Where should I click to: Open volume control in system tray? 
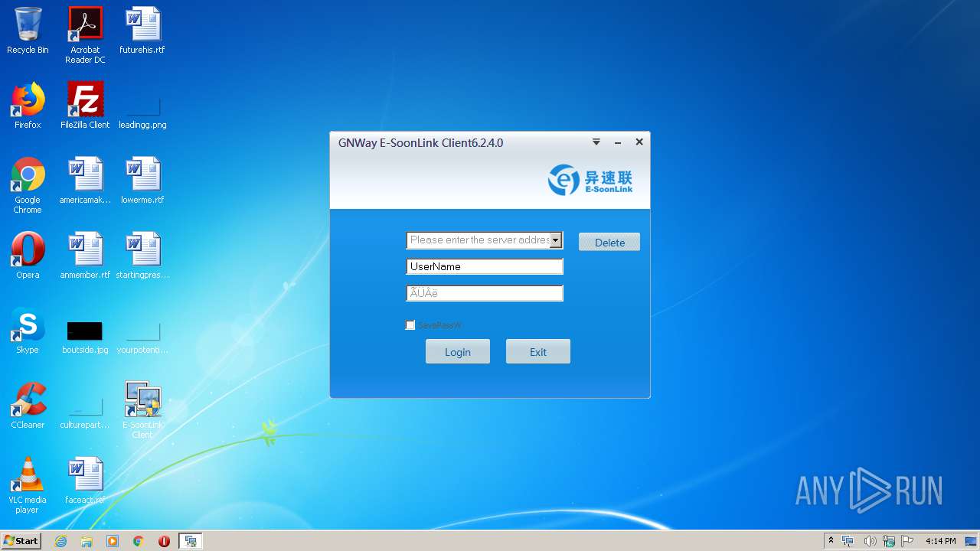pyautogui.click(x=870, y=541)
